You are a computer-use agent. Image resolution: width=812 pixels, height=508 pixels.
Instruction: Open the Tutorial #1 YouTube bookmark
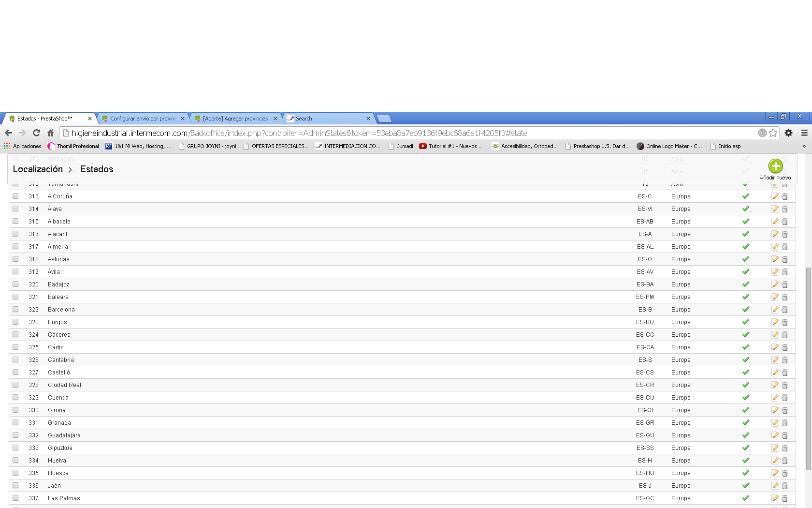tap(451, 146)
